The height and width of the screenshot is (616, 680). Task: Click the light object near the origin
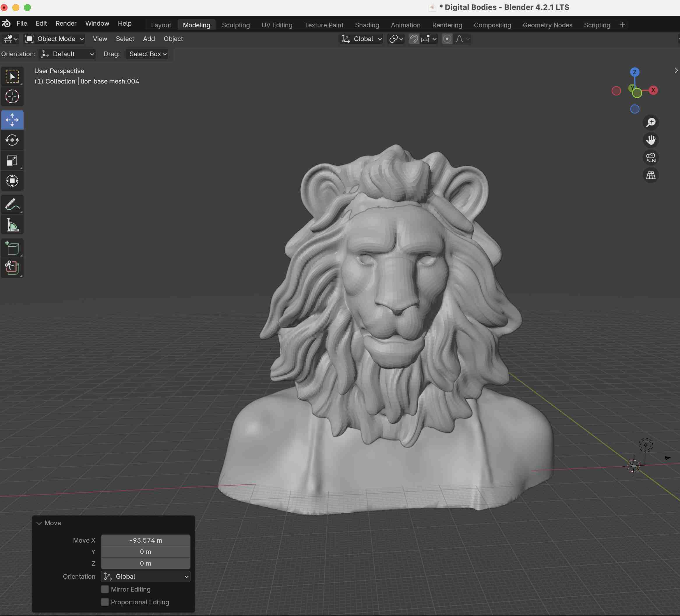645,445
